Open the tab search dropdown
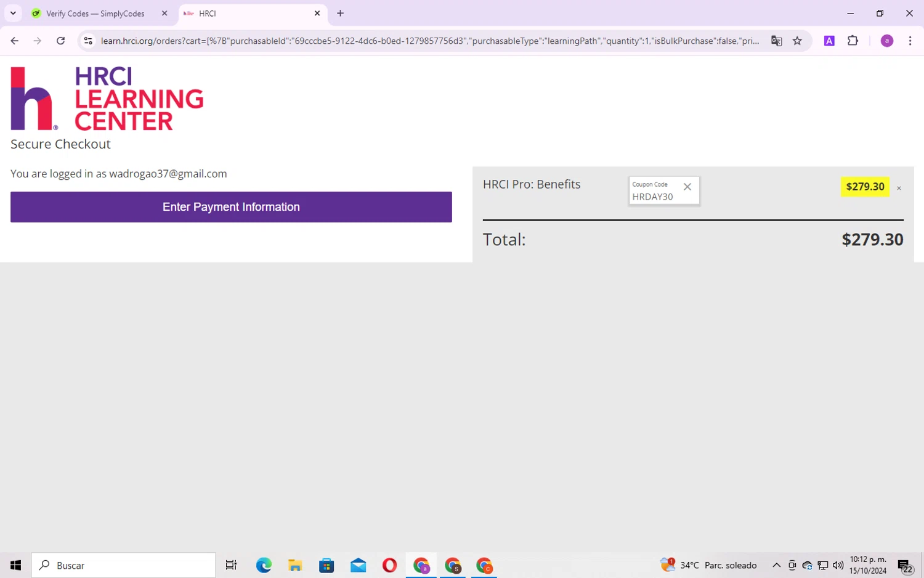 [13, 14]
